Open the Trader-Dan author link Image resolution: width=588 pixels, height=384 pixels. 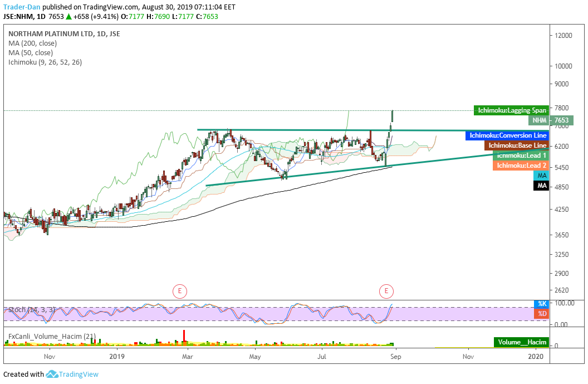22,7
